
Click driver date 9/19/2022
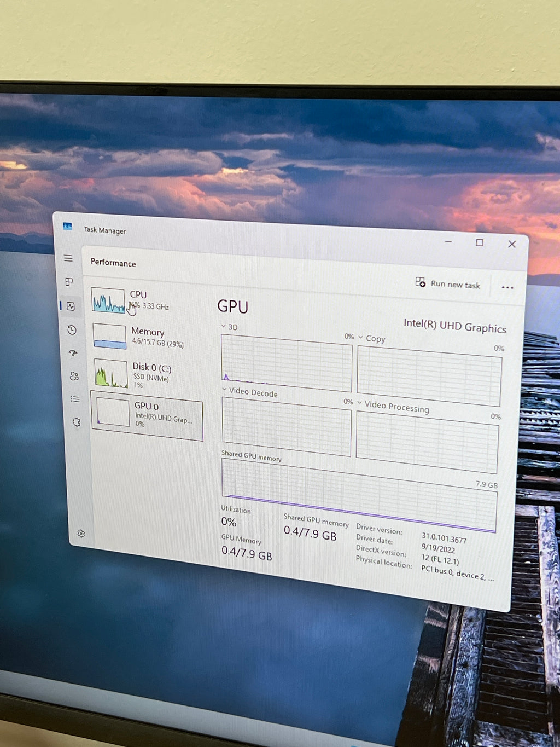[438, 548]
